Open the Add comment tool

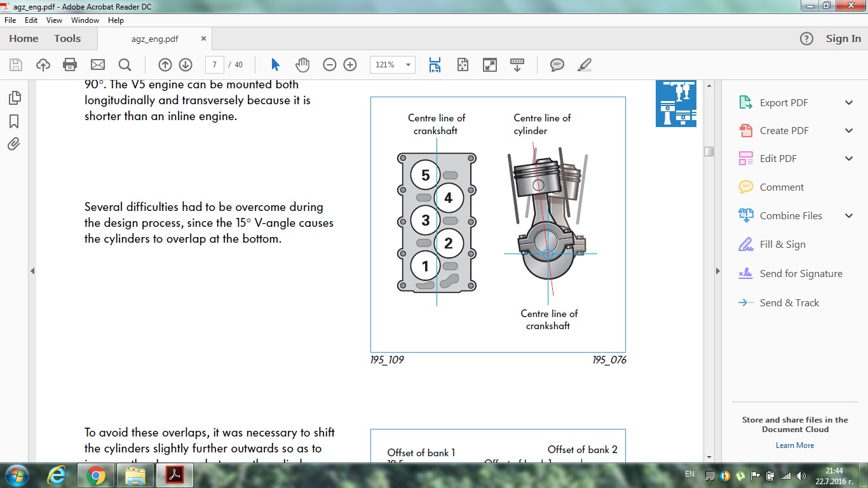coord(557,64)
